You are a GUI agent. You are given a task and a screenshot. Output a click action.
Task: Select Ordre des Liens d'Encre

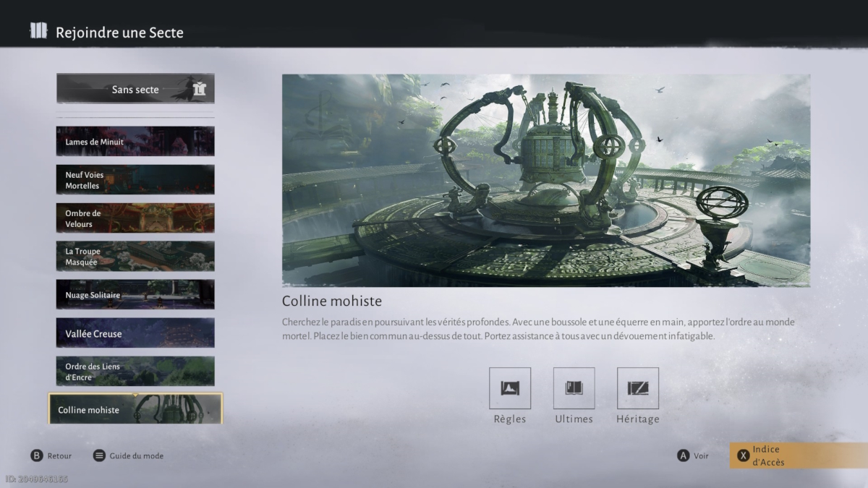click(135, 372)
